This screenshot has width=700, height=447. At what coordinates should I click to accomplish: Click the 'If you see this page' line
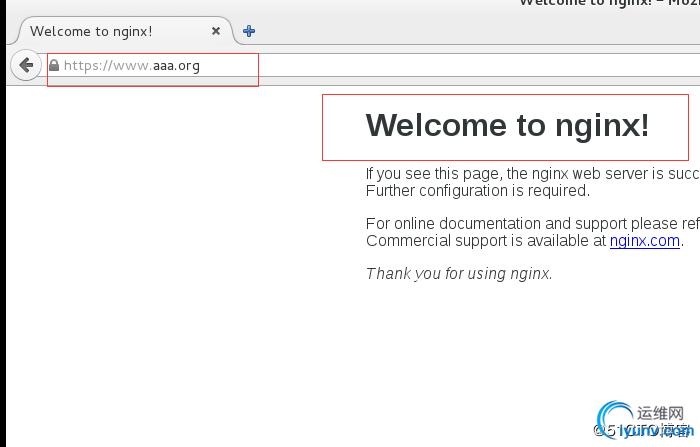533,173
